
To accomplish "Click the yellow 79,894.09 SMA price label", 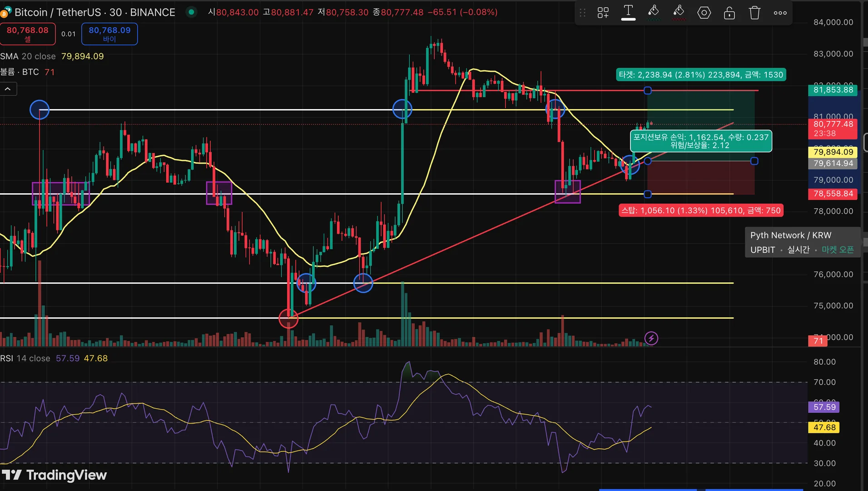I will [x=833, y=152].
